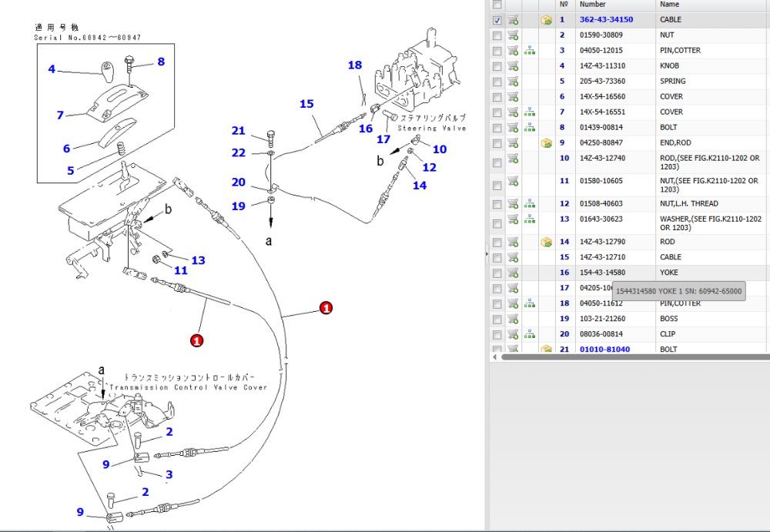Viewport: 770px width, 532px height.
Task: Click package icon for ROD 14Z-43-12790
Action: pyautogui.click(x=546, y=242)
